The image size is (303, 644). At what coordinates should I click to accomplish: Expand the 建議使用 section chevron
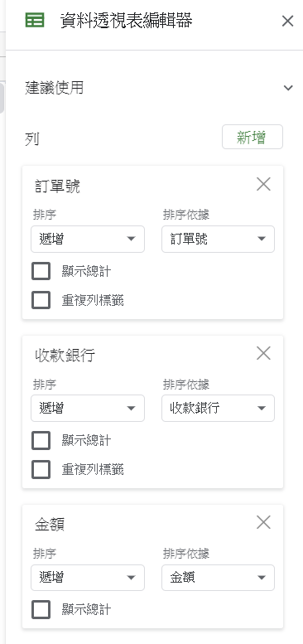288,88
